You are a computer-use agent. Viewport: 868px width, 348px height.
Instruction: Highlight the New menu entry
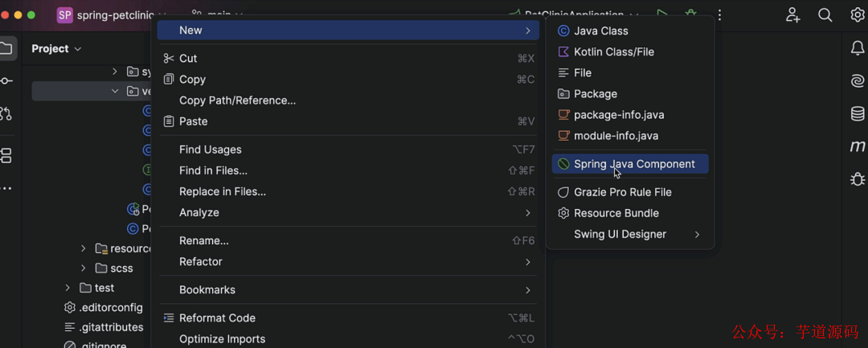point(348,31)
